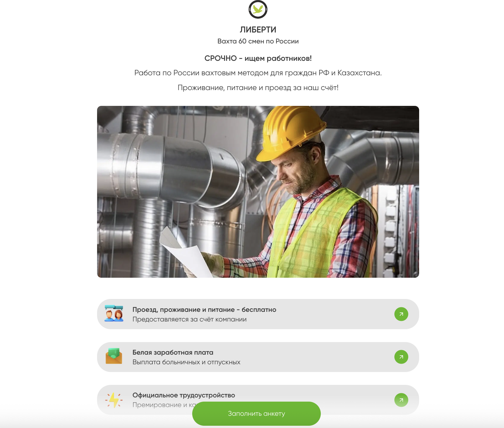
Task: Open green arrow on free travel card
Action: pos(401,314)
